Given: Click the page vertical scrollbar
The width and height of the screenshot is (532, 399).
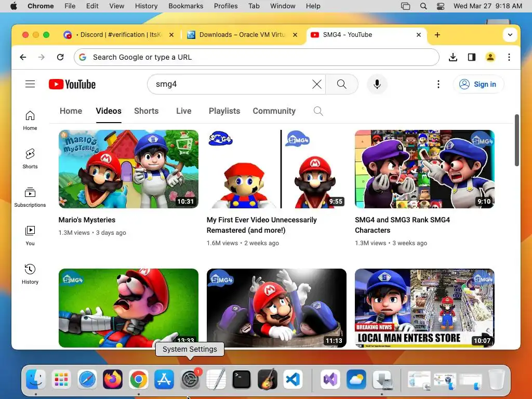Looking at the screenshot, I should point(517,140).
